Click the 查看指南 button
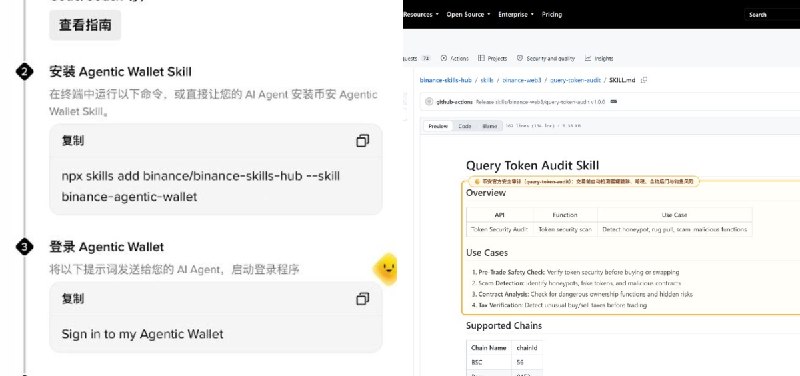 85,25
